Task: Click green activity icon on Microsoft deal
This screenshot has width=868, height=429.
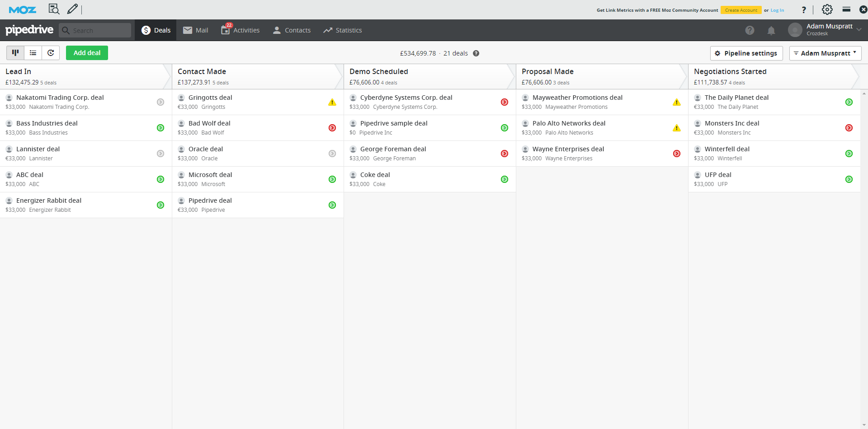Action: [x=332, y=179]
